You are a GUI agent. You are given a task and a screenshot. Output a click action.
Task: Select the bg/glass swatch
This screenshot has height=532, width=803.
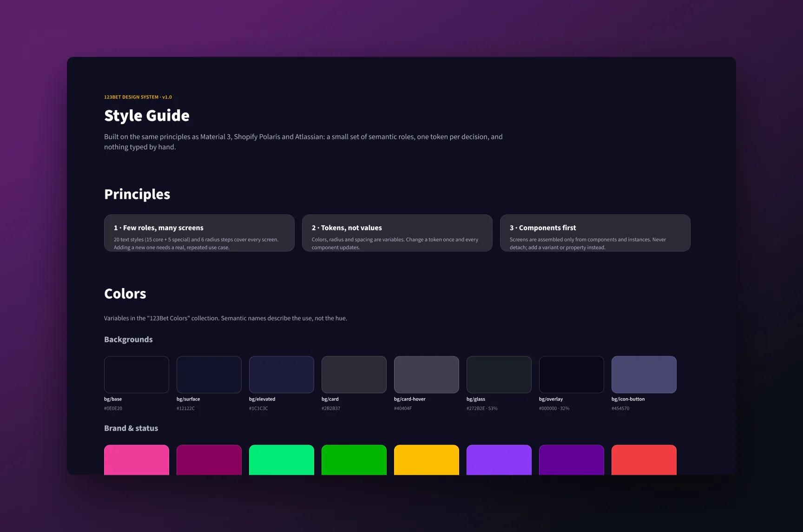coord(499,374)
